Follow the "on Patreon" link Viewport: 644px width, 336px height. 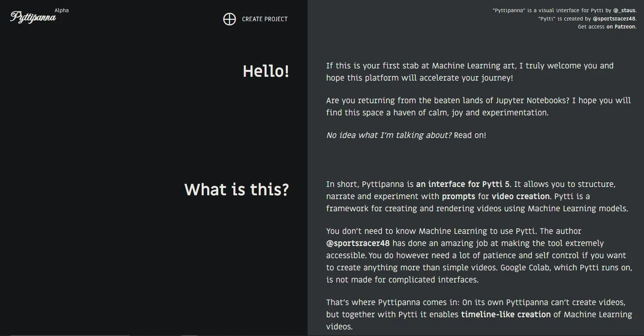621,26
